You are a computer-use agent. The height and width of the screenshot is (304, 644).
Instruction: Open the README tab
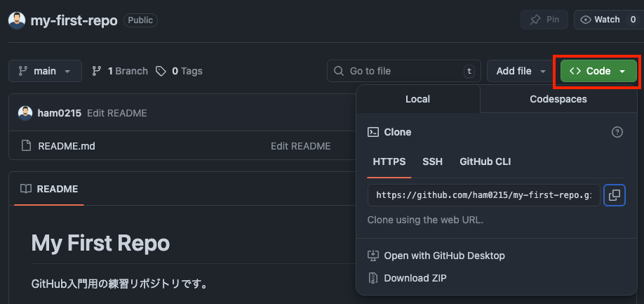tap(49, 189)
